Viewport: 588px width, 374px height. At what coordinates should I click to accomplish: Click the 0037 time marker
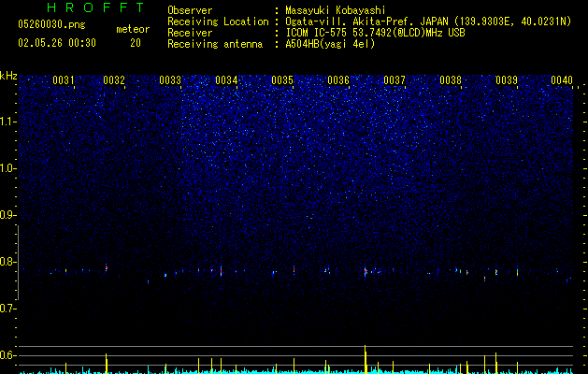coord(394,80)
